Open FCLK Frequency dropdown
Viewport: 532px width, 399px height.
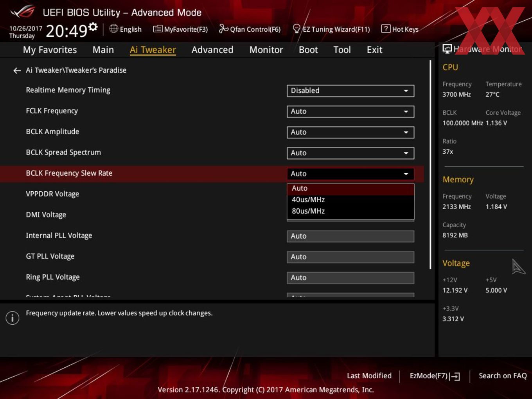click(x=350, y=111)
